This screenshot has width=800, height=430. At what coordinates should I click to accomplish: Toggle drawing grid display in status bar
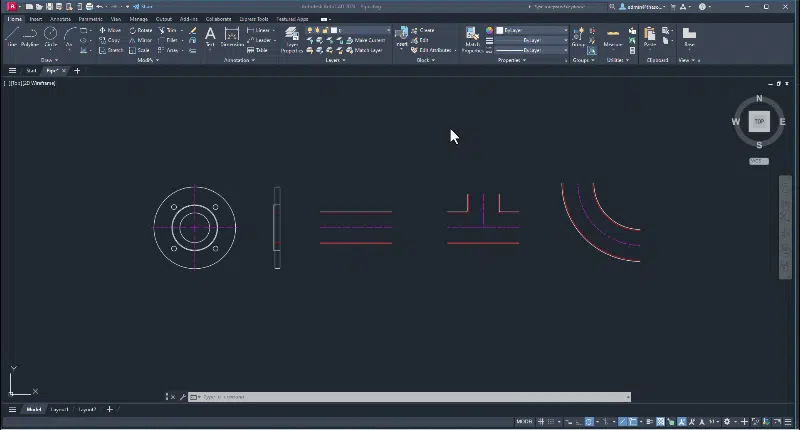coord(541,422)
